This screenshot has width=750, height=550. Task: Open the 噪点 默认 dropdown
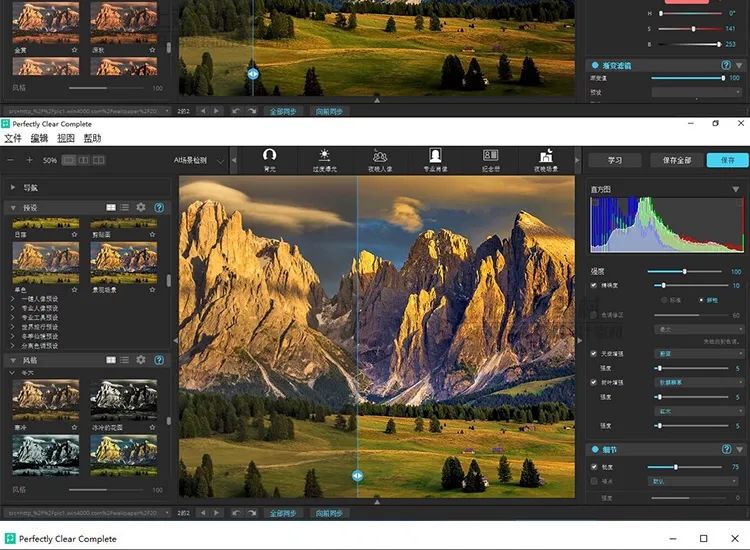693,481
